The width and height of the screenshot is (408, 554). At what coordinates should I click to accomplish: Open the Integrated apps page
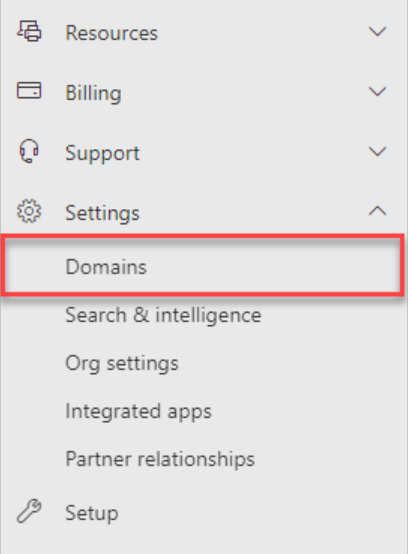click(x=138, y=412)
